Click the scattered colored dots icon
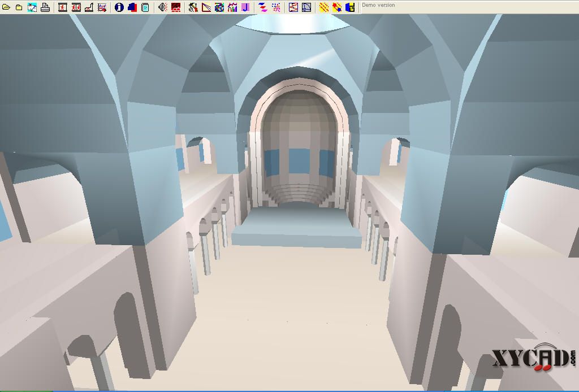This screenshot has width=579, height=392. (x=276, y=7)
